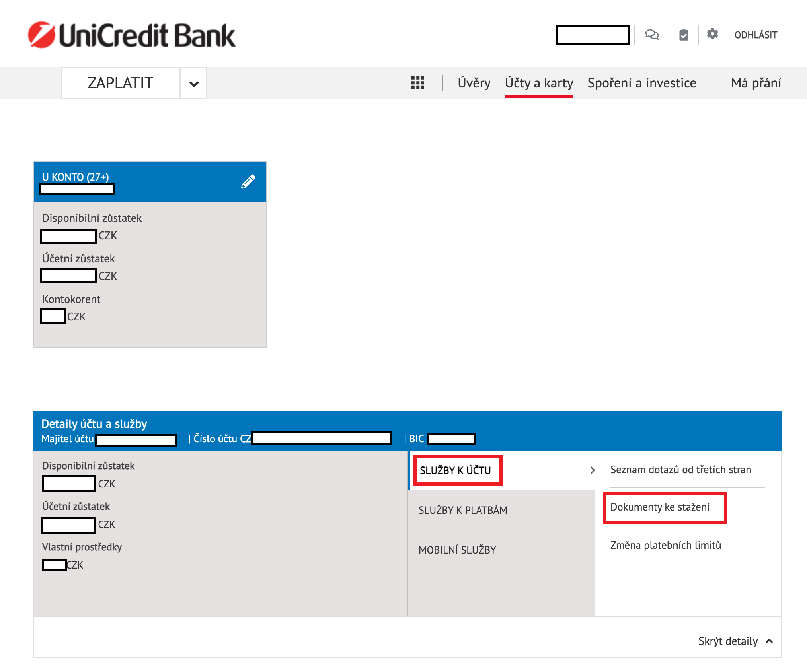This screenshot has width=807, height=672.
Task: Click the ODHLÁSIT logout link
Action: pos(756,35)
